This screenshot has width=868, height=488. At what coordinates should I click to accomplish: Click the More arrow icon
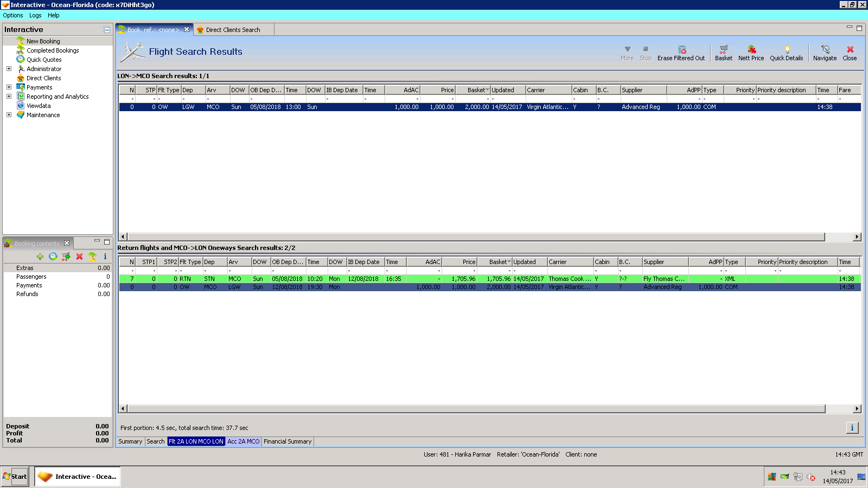[627, 53]
